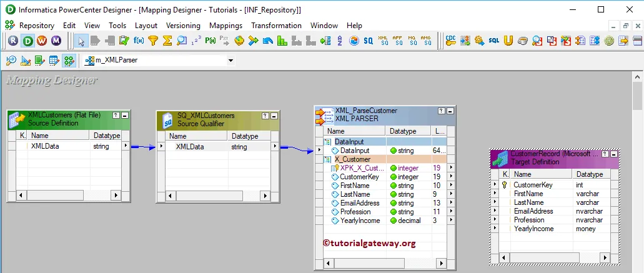Toggle the pointer selection arrow tool
The image size is (644, 273).
pyautogui.click(x=81, y=41)
